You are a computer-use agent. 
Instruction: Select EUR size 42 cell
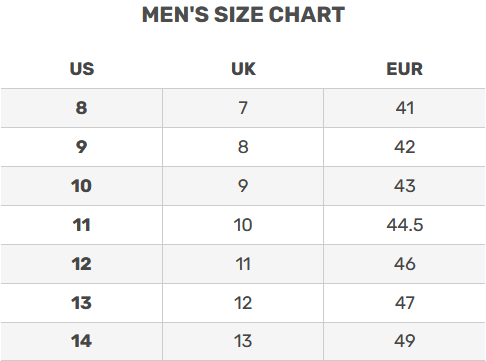tap(404, 147)
